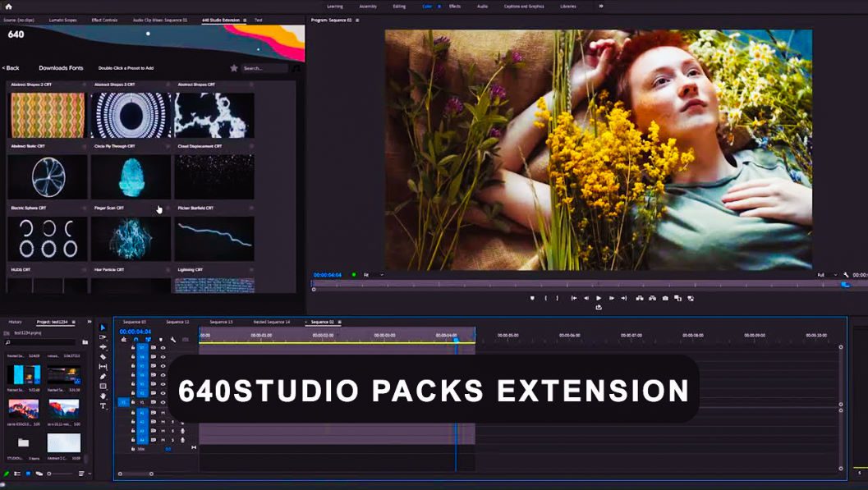Select the Hand tool in the tools panel
The height and width of the screenshot is (490, 868).
click(103, 396)
